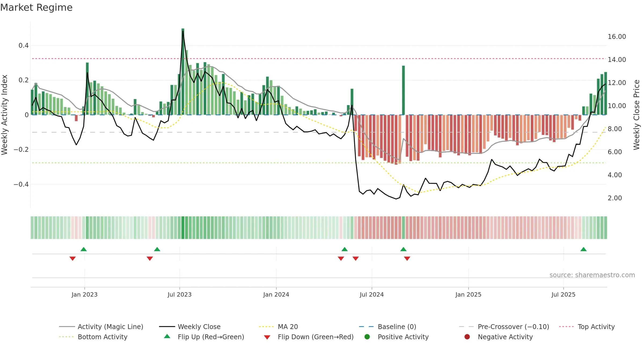Click the green flip-up marker near May 2023

pyautogui.click(x=157, y=249)
